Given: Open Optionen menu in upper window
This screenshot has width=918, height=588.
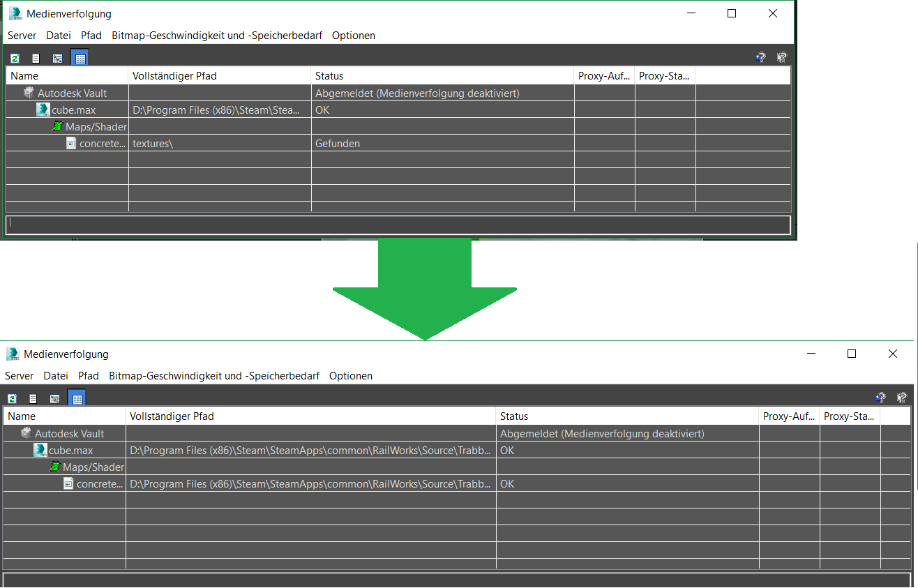Looking at the screenshot, I should click(353, 36).
